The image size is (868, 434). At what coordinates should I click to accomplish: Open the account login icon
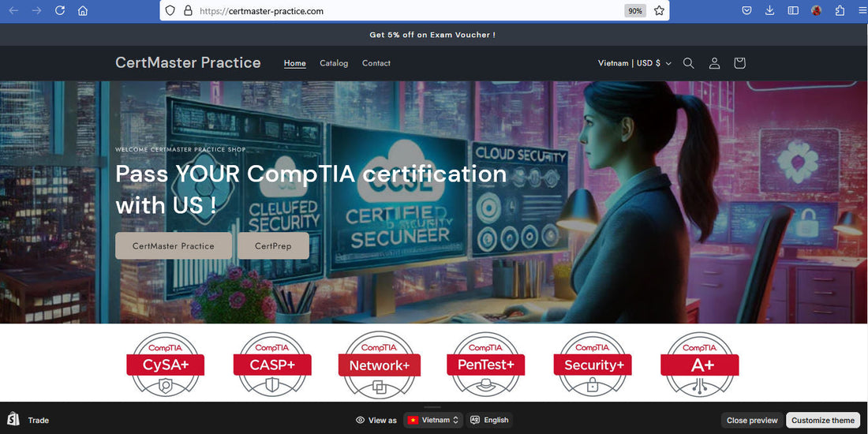point(714,63)
